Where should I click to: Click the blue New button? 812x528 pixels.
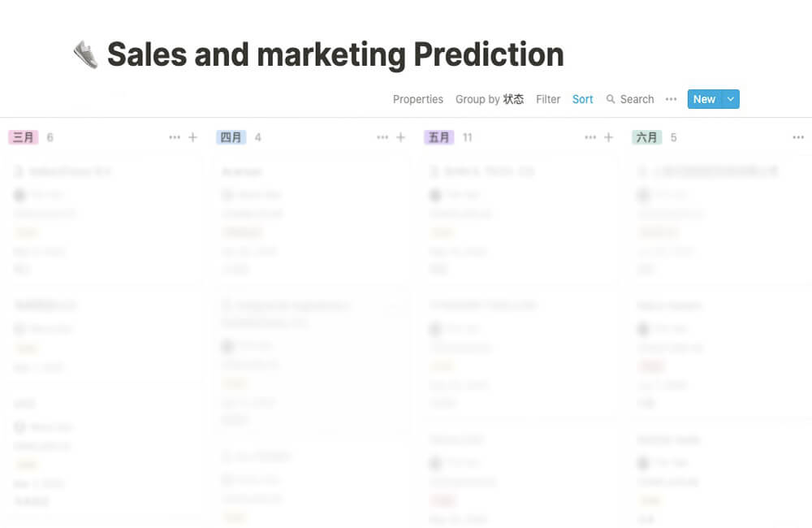(x=704, y=99)
